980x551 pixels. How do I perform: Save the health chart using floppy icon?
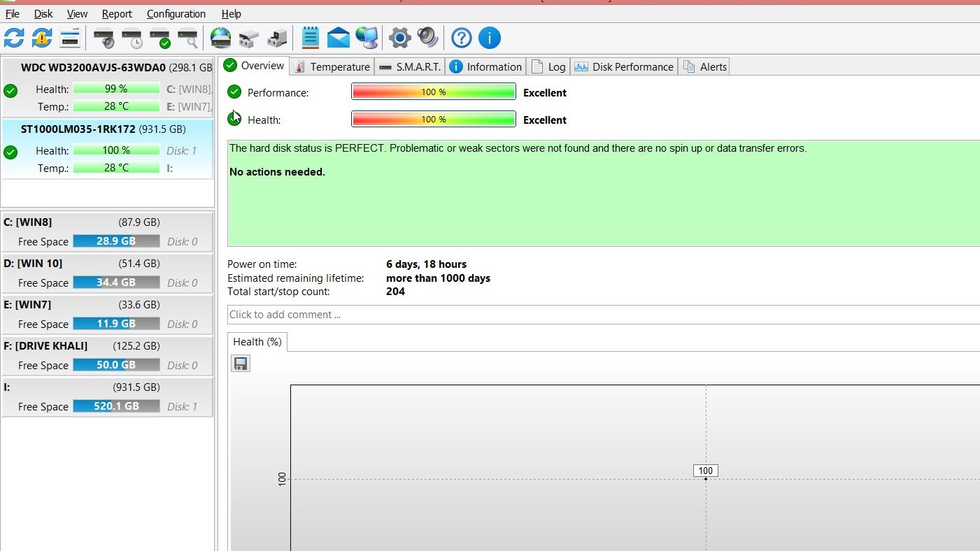click(x=241, y=364)
